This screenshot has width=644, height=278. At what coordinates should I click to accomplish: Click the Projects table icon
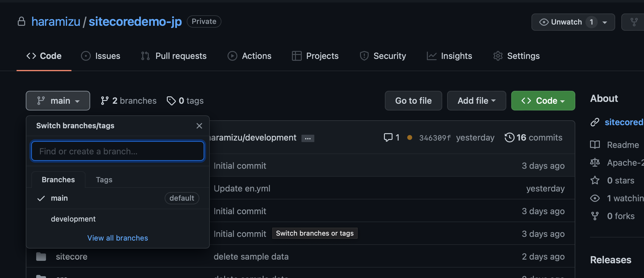point(297,56)
